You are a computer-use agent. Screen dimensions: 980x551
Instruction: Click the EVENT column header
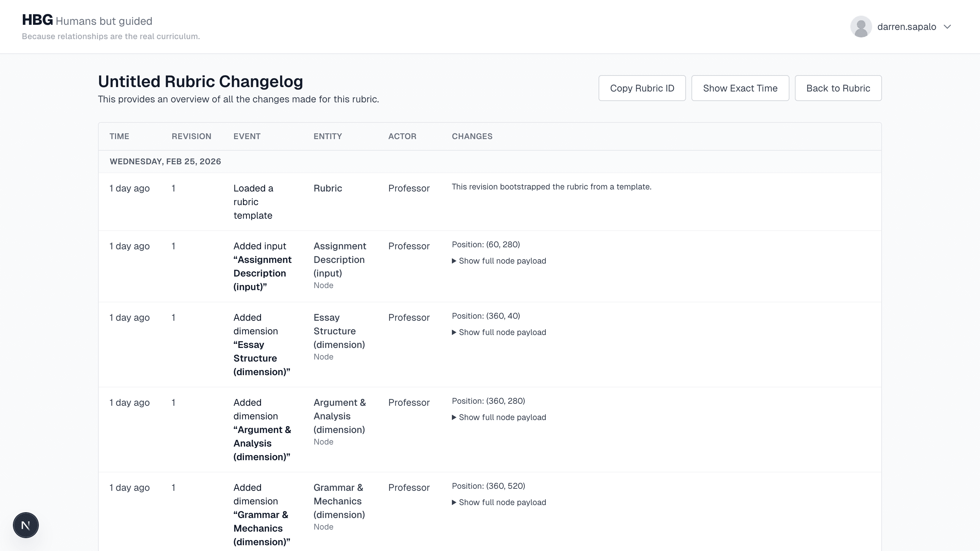click(x=247, y=136)
